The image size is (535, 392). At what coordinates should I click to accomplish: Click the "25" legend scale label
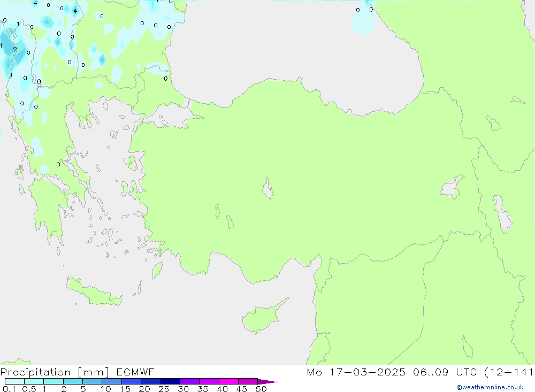164,389
